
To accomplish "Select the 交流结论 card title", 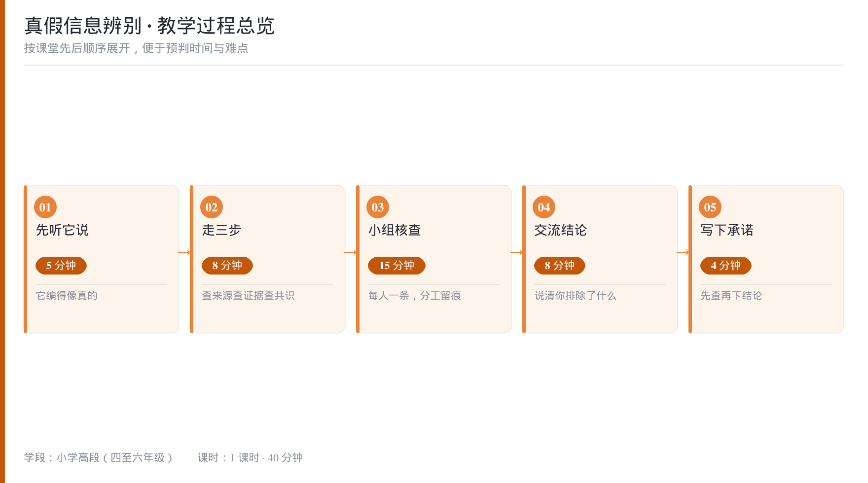I will pos(561,230).
